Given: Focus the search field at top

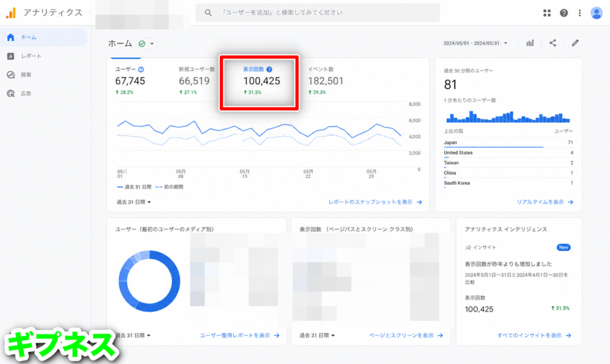Looking at the screenshot, I should 318,13.
